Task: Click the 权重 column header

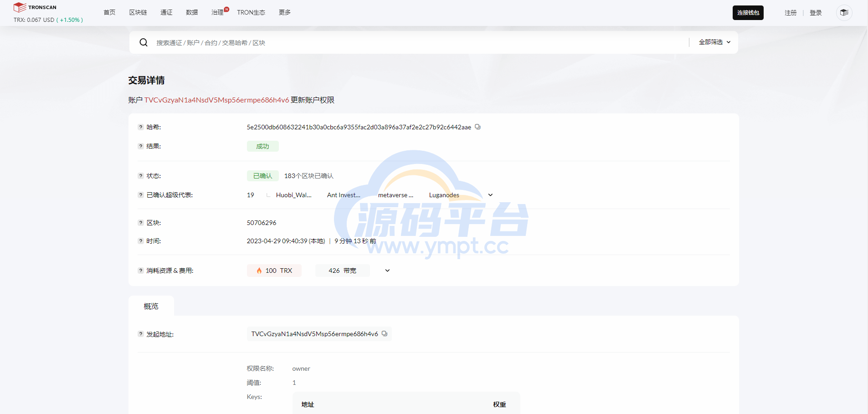Action: pos(499,404)
